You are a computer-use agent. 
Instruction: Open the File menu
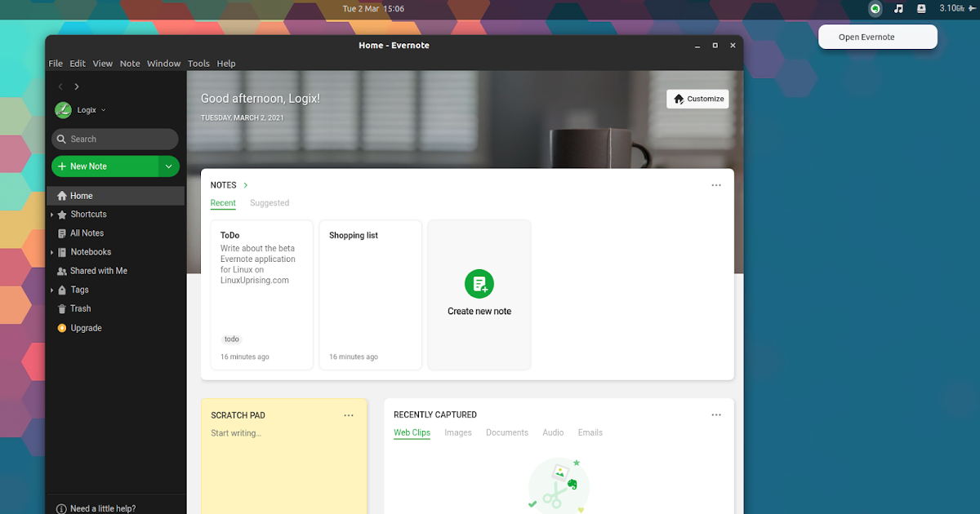coord(56,64)
